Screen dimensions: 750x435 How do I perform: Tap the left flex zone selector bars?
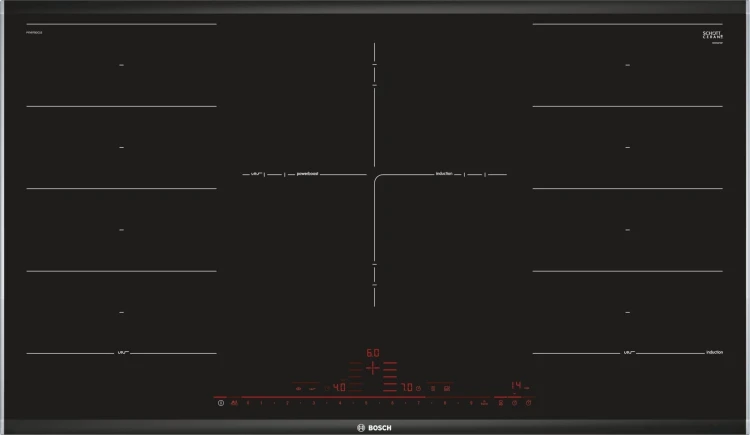[355, 377]
